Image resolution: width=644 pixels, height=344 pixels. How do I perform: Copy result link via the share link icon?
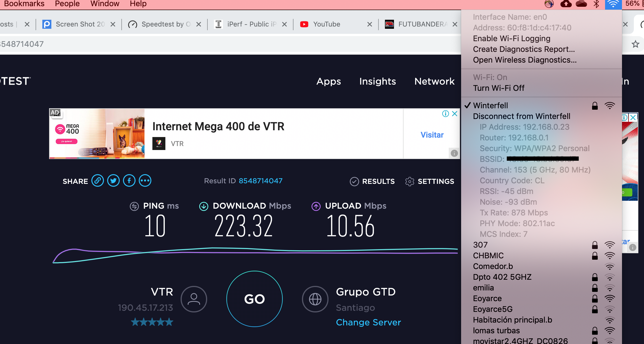point(98,181)
